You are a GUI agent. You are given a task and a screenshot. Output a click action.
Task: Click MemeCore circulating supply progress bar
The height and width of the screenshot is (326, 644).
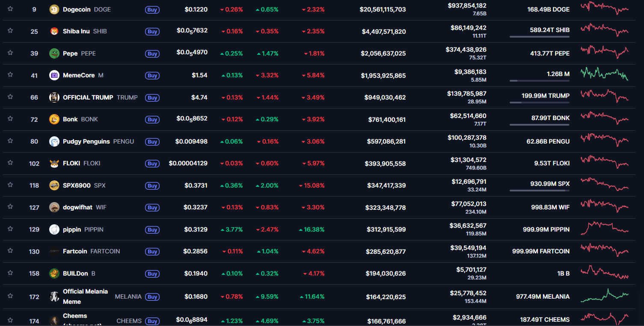pos(539,81)
